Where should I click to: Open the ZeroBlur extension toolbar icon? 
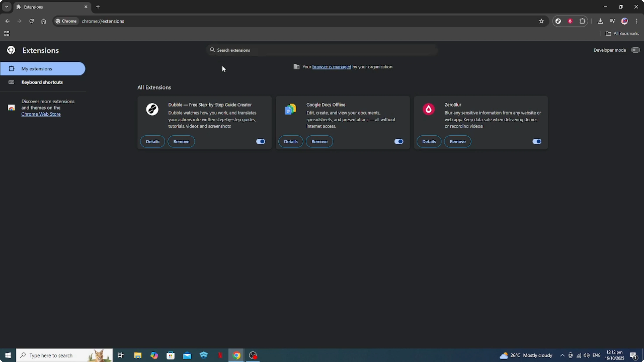(570, 21)
